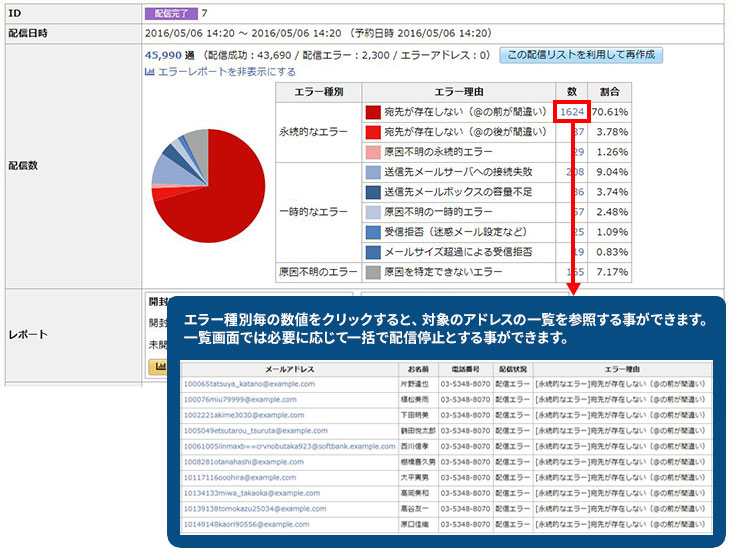Open the softbank.example.com email address link

coord(290,446)
